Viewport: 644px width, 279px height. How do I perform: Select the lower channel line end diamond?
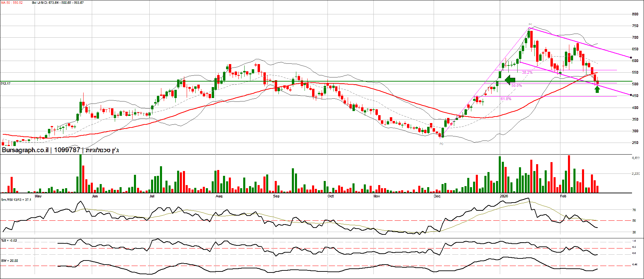pyautogui.click(x=631, y=95)
